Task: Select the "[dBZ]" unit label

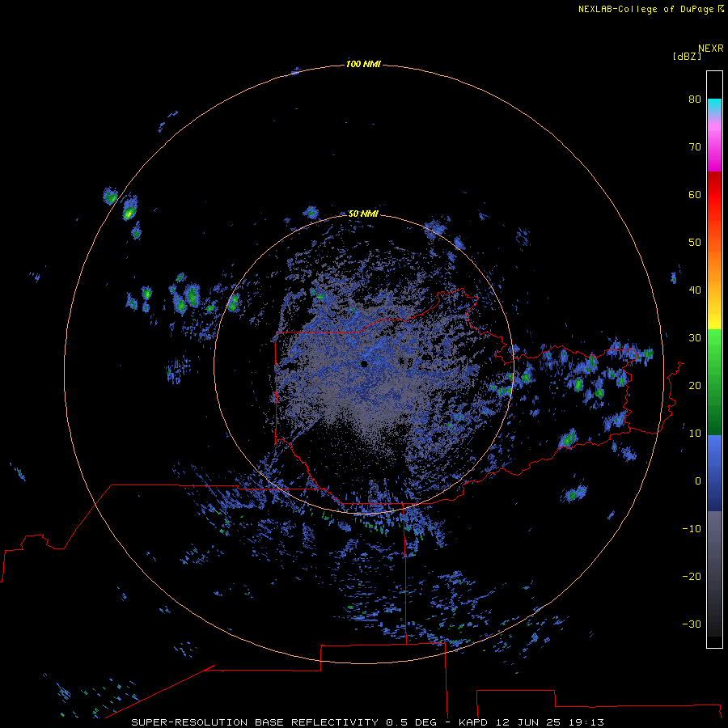Action: click(687, 57)
